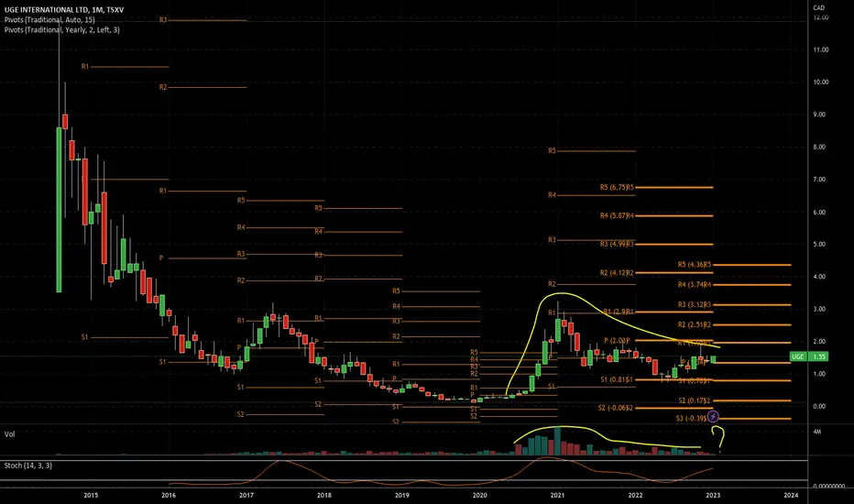Select the Pivots (Traditional, Auto, 15) indicator label
This screenshot has height=504, width=854.
49,19
